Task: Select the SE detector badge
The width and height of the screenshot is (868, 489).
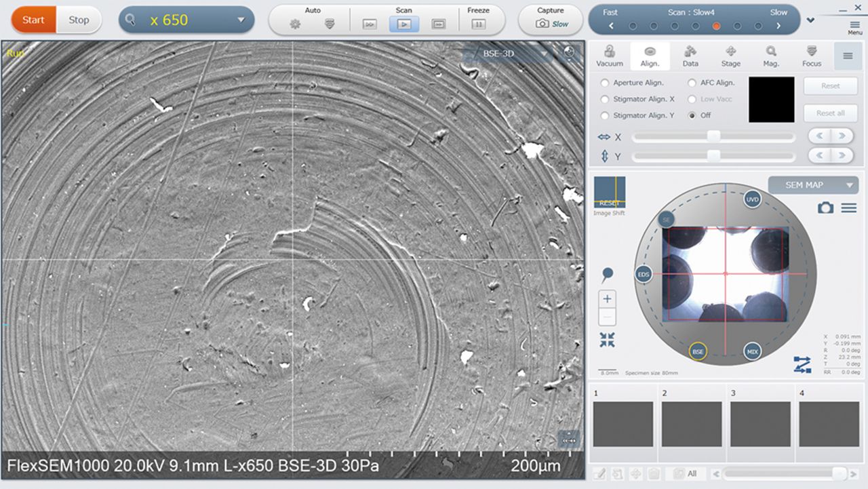Action: pos(666,220)
